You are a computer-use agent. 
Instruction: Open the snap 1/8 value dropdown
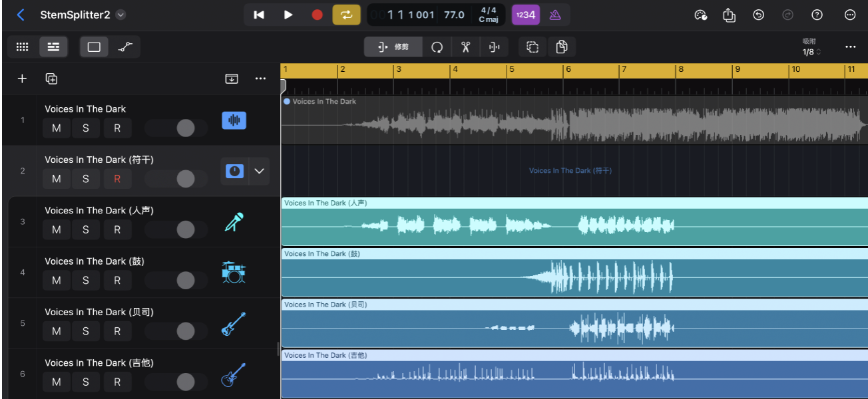[811, 52]
